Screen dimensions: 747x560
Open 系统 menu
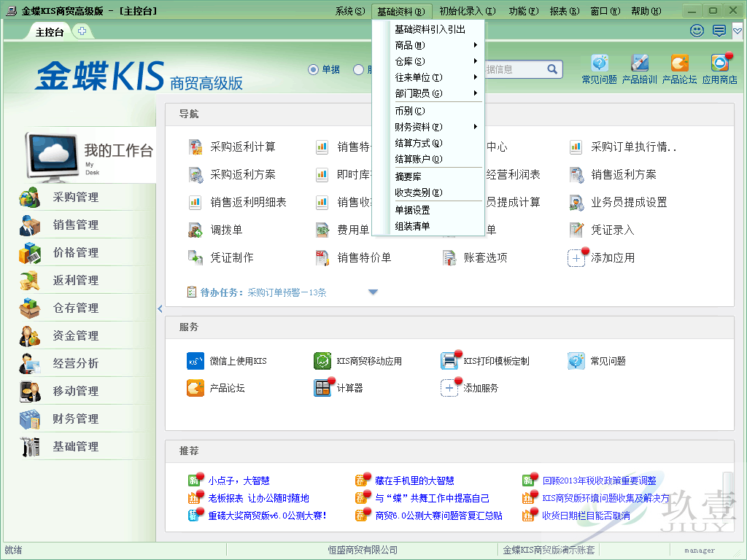[349, 11]
